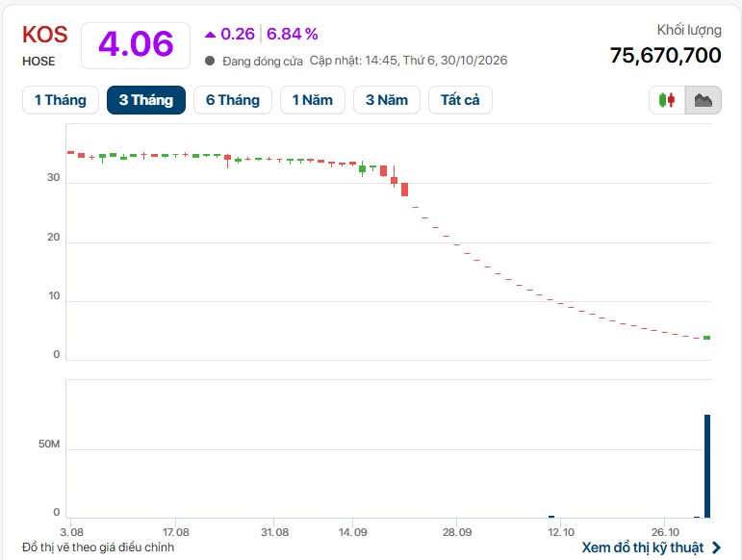Click the chevron arrow beside Xem đồ thị kỹ thuật
This screenshot has width=742, height=560.
(716, 547)
